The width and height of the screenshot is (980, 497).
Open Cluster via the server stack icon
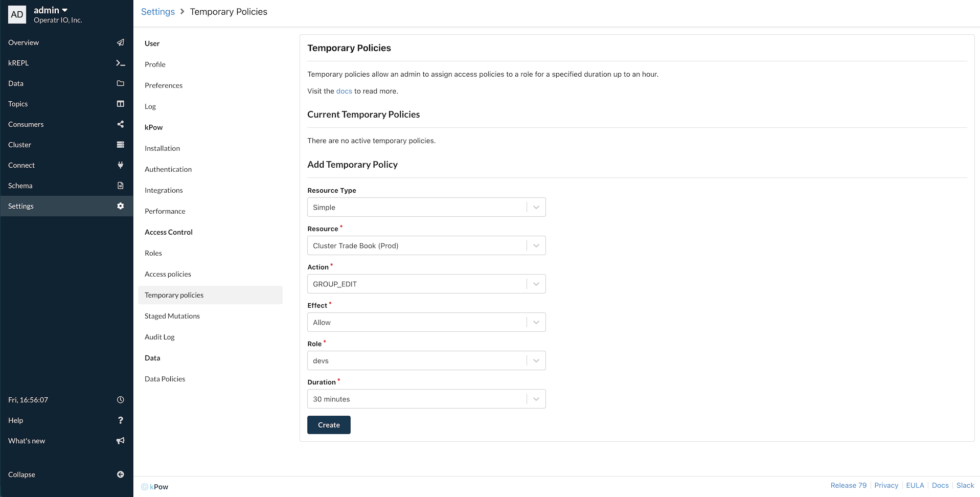pos(121,145)
